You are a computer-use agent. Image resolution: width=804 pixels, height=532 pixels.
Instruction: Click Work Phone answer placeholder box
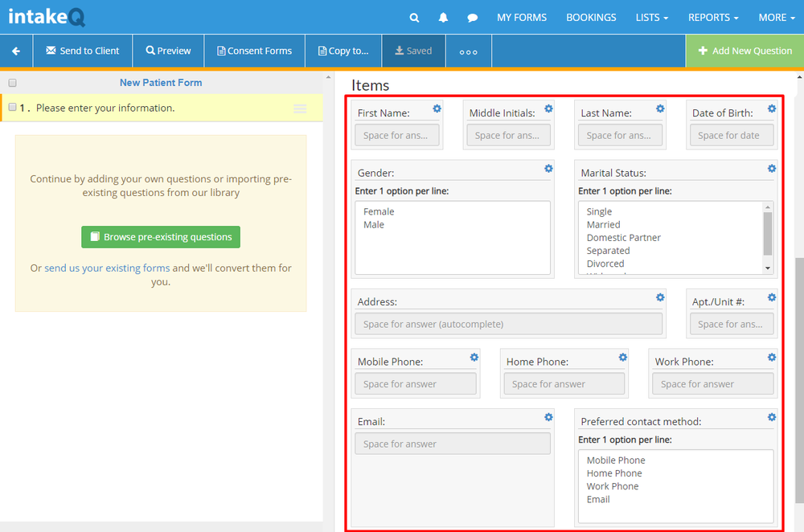tap(712, 384)
